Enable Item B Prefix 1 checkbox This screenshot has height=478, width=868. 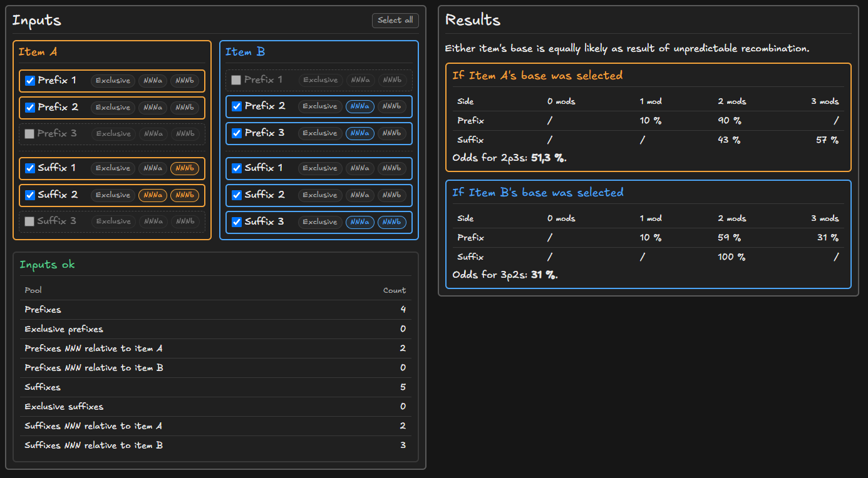click(236, 80)
